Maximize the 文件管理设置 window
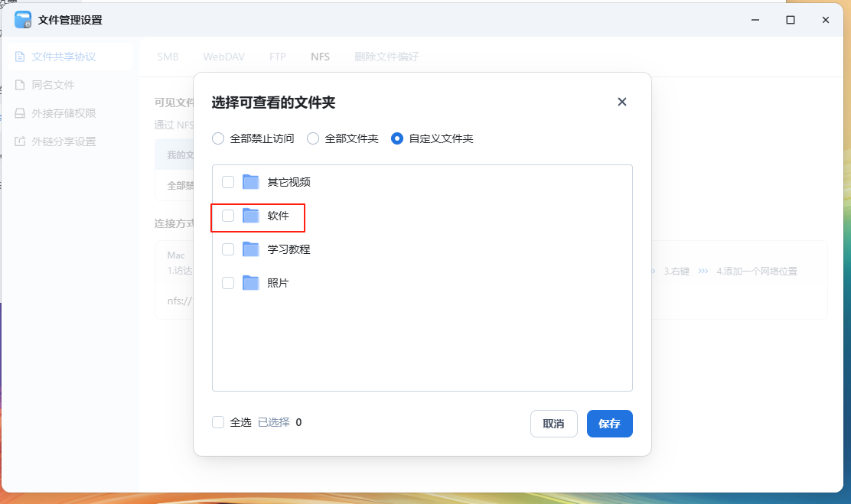The width and height of the screenshot is (851, 504). (791, 20)
